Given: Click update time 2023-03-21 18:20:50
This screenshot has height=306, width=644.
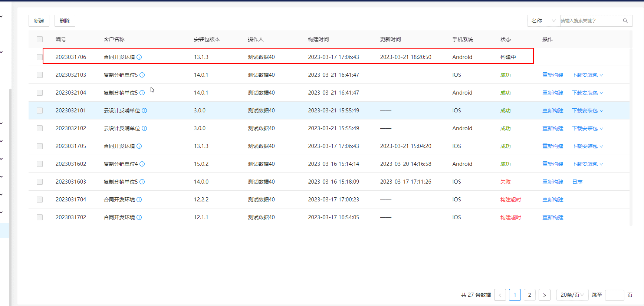Looking at the screenshot, I should pos(405,57).
